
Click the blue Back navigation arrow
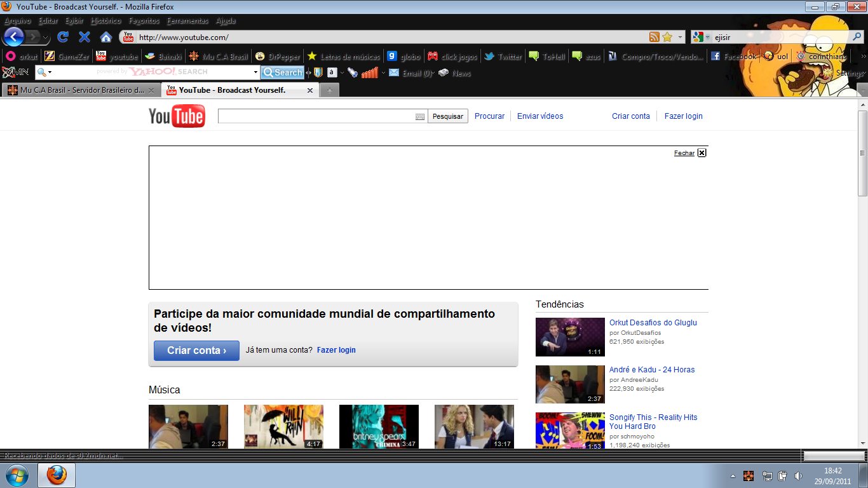(14, 37)
